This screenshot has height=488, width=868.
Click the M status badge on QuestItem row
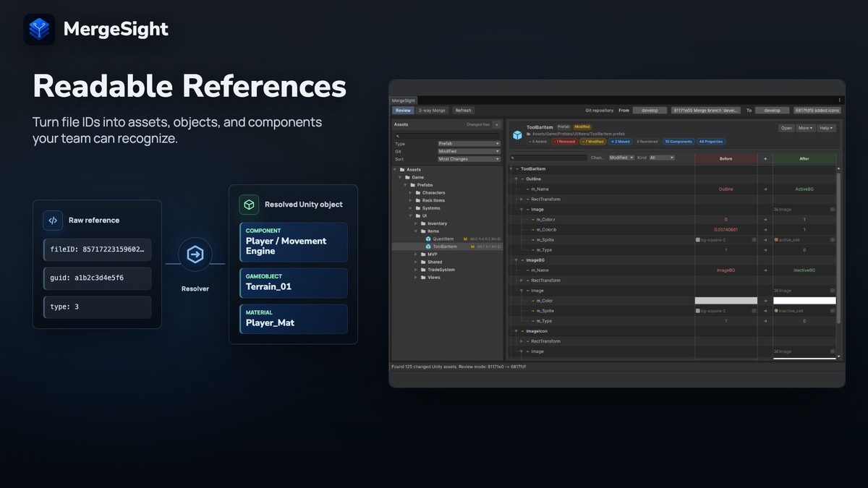465,239
